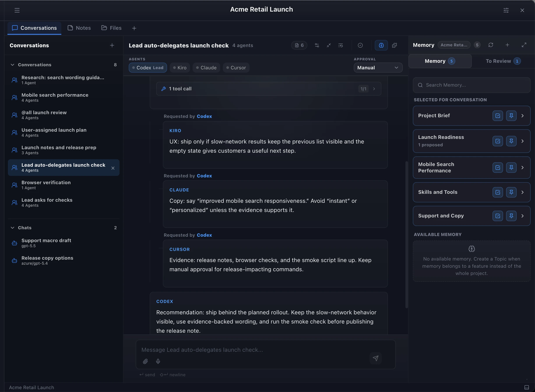Expand Launch Readiness memory chevron
Image resolution: width=535 pixels, height=392 pixels.
pyautogui.click(x=523, y=141)
